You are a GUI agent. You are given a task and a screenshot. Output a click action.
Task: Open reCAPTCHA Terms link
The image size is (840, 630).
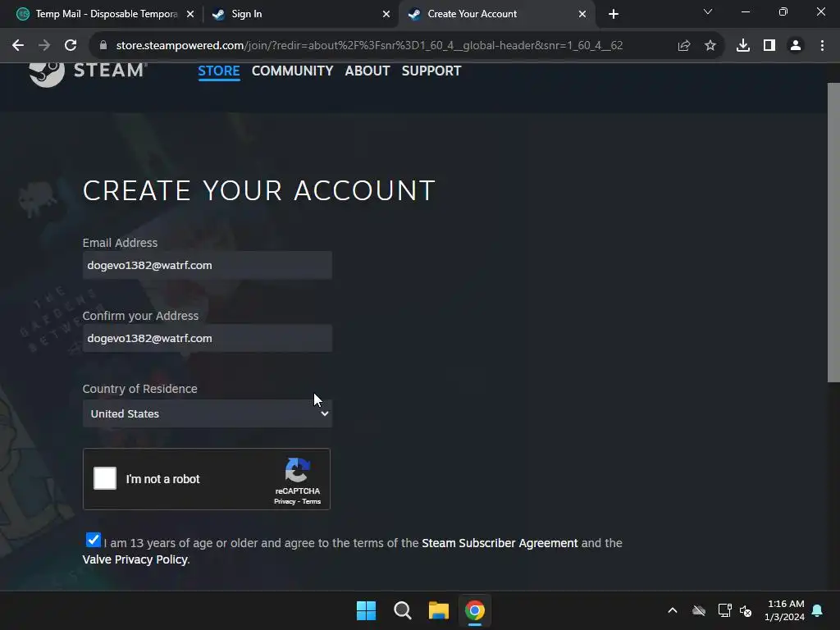(311, 501)
